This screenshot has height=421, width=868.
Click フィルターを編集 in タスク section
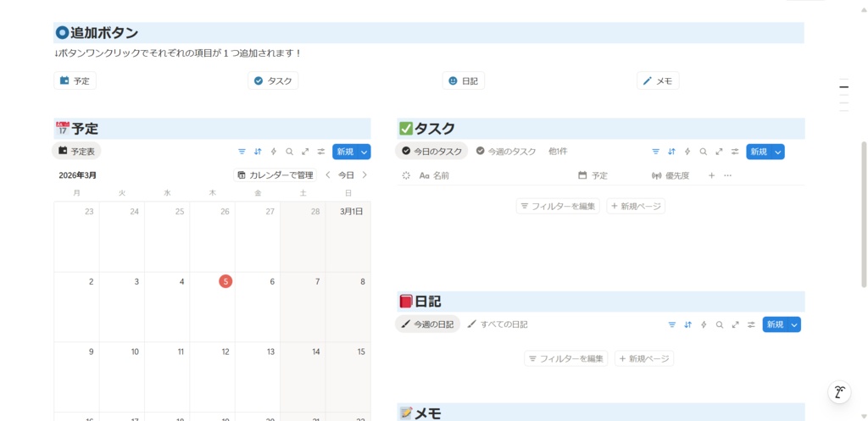(x=558, y=207)
